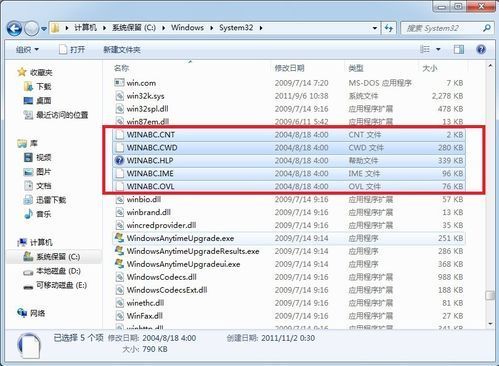Sort by the 名称 column header
This screenshot has width=499, height=366.
121,68
